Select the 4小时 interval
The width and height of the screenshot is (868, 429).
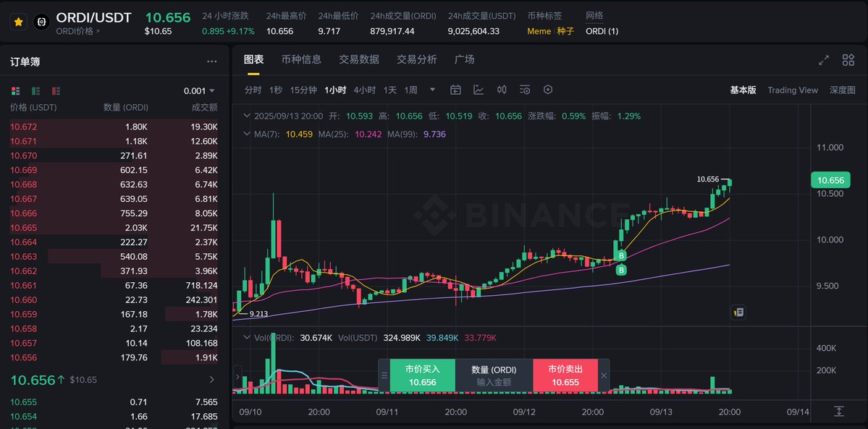click(x=364, y=90)
